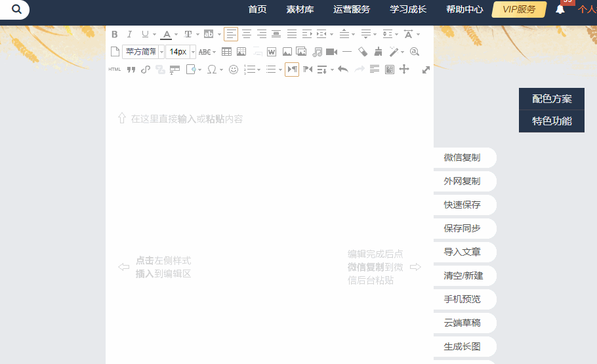Click the VIP服务 button
Screen dimensions: 597x364
tap(519, 9)
